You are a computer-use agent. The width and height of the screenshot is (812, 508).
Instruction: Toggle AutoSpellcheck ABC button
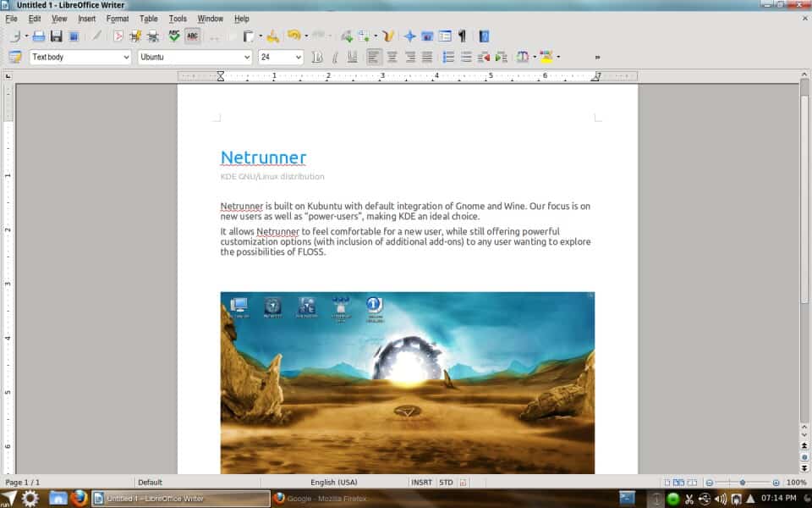[x=192, y=36]
